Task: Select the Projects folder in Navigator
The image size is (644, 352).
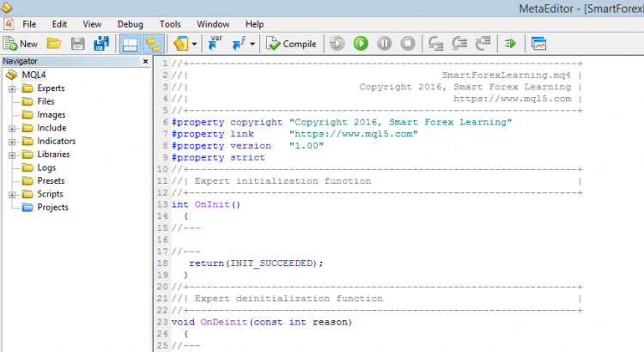Action: click(x=52, y=208)
